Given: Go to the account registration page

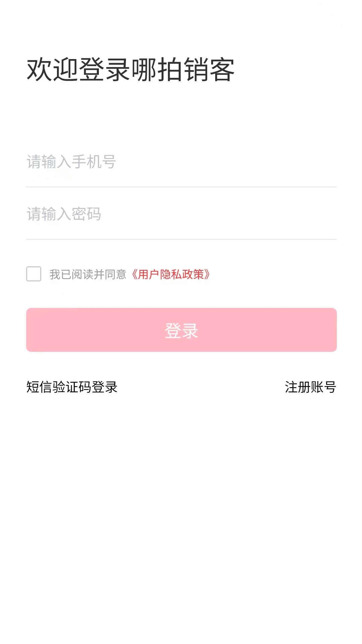Looking at the screenshot, I should coord(310,387).
